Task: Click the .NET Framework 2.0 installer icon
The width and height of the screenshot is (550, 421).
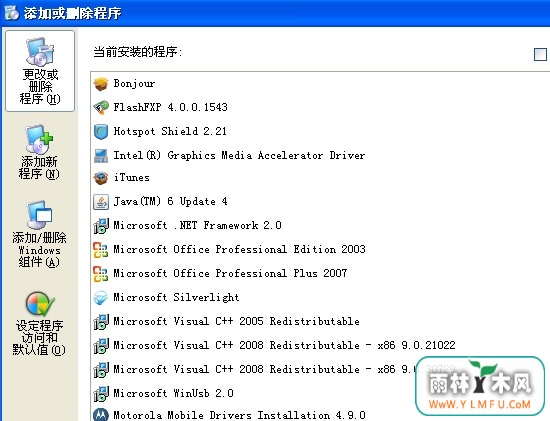Action: 101,226
